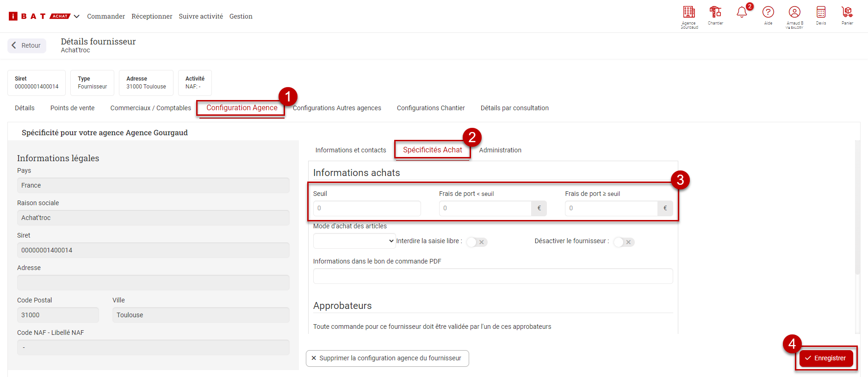
Task: Click the Détails fournisseur page title
Action: 98,42
